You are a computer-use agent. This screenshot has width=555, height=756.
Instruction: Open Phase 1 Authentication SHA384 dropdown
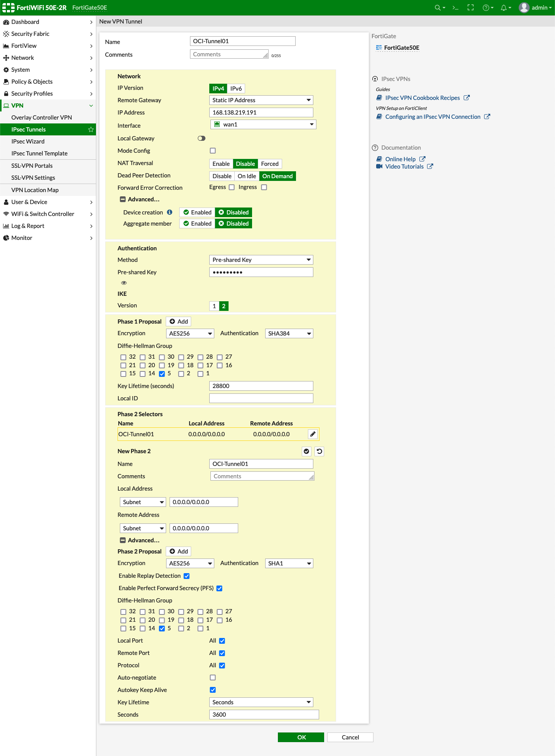pyautogui.click(x=289, y=334)
